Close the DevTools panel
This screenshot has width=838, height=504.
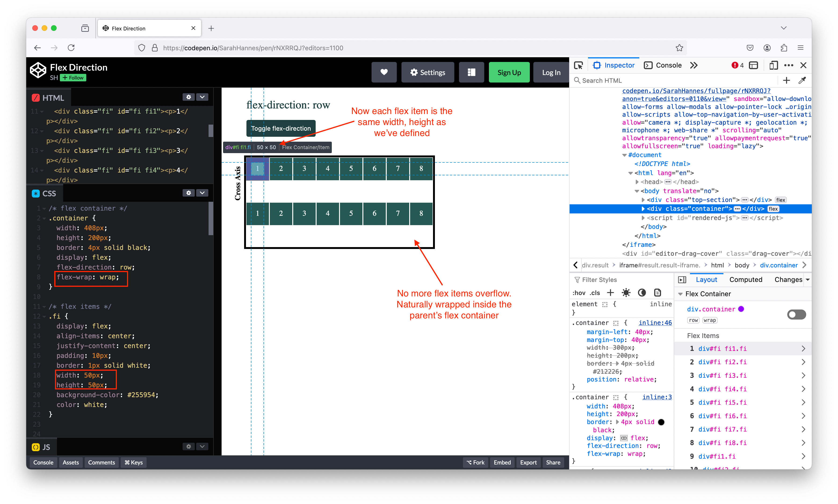(x=803, y=65)
